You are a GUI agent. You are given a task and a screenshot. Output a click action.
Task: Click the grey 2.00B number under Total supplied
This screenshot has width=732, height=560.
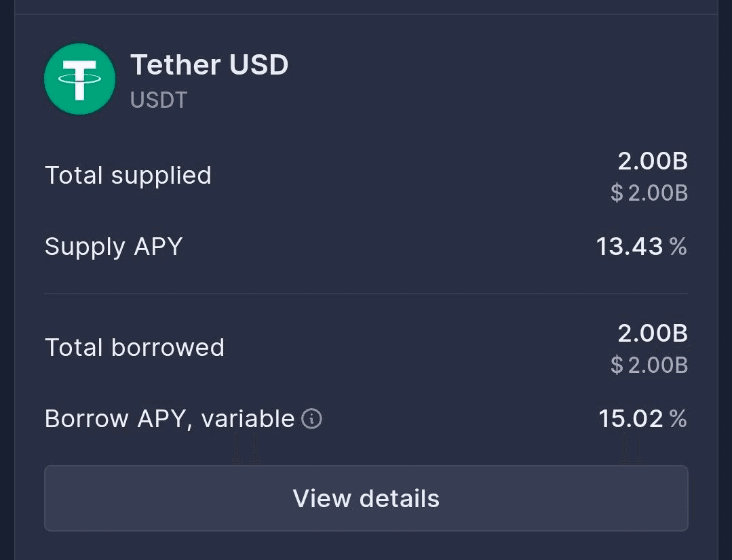click(x=657, y=194)
